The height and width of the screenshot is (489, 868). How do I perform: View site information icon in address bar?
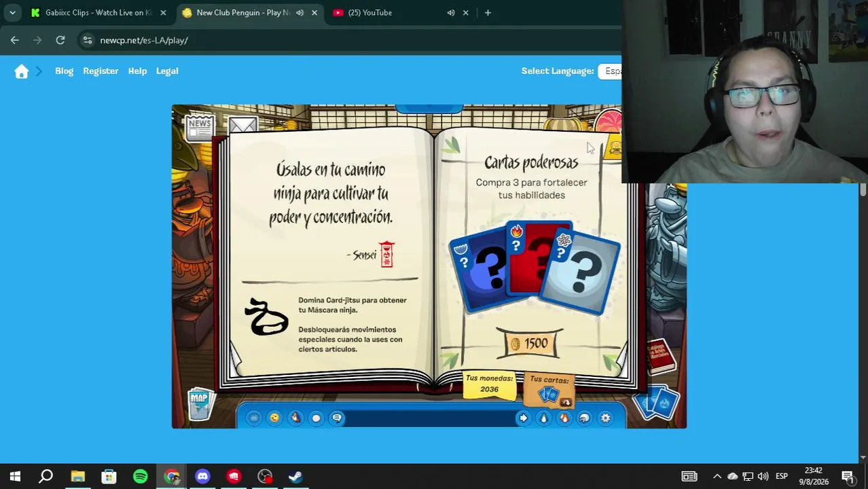click(88, 40)
